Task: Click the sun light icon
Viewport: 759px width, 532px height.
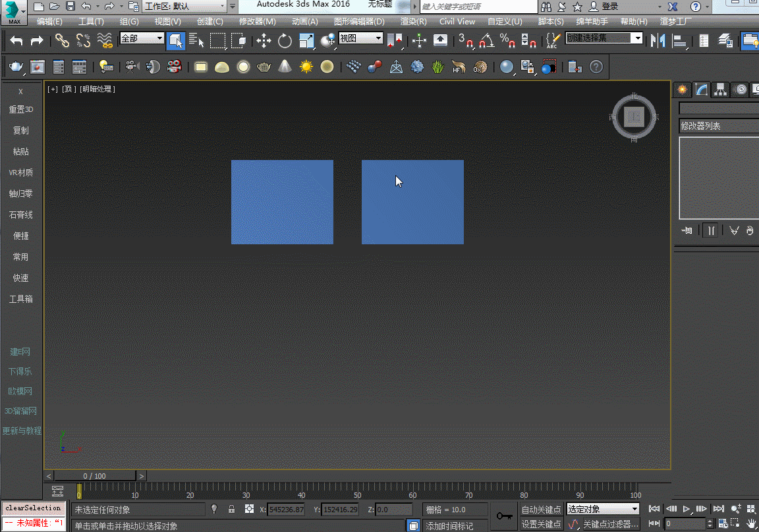Action: click(306, 67)
